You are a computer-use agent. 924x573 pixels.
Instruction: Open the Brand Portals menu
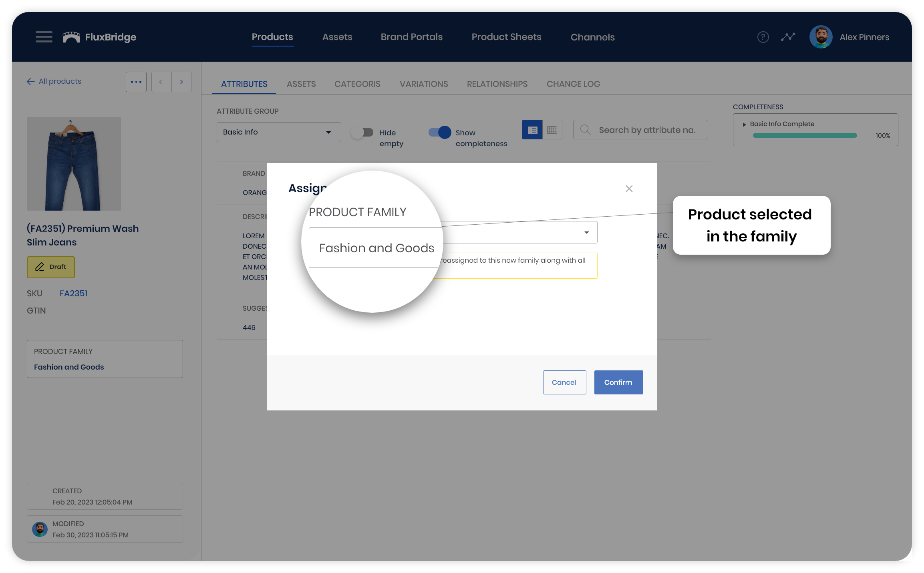point(411,37)
